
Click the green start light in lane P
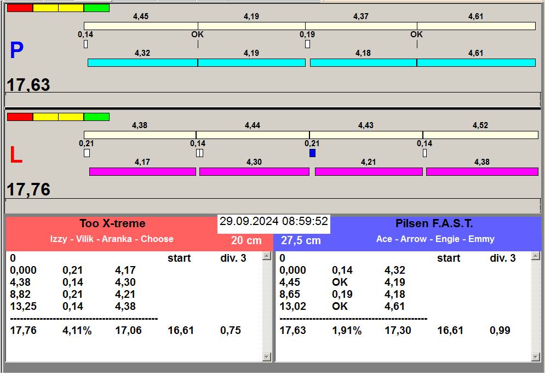tap(96, 8)
